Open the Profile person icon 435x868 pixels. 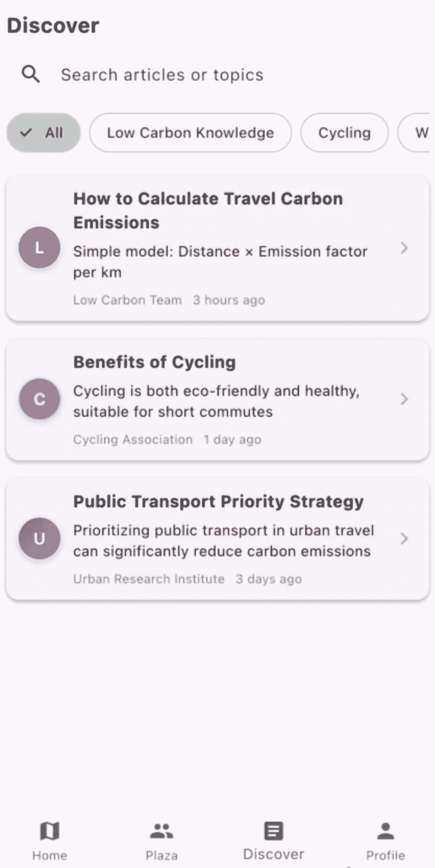(385, 831)
